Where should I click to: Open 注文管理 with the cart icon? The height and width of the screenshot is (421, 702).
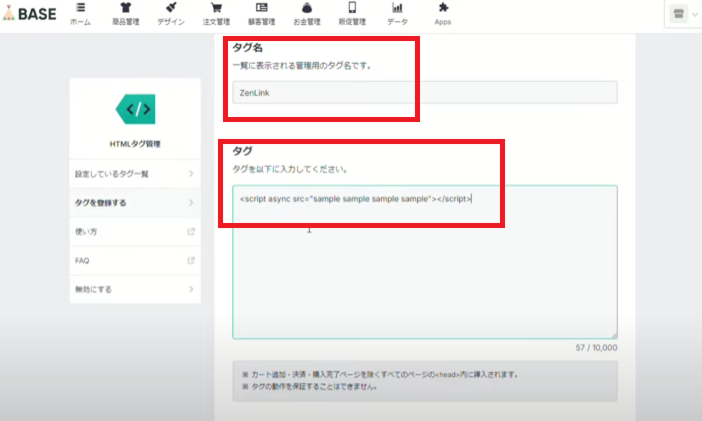[x=215, y=10]
